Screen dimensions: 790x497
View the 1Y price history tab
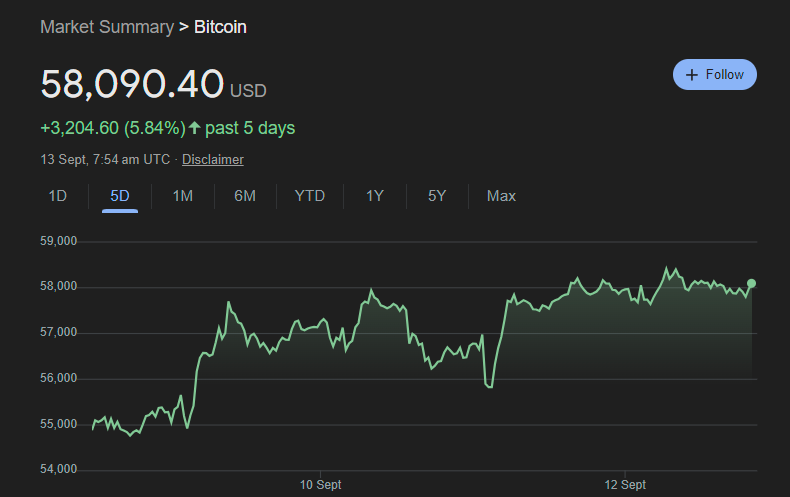point(375,196)
